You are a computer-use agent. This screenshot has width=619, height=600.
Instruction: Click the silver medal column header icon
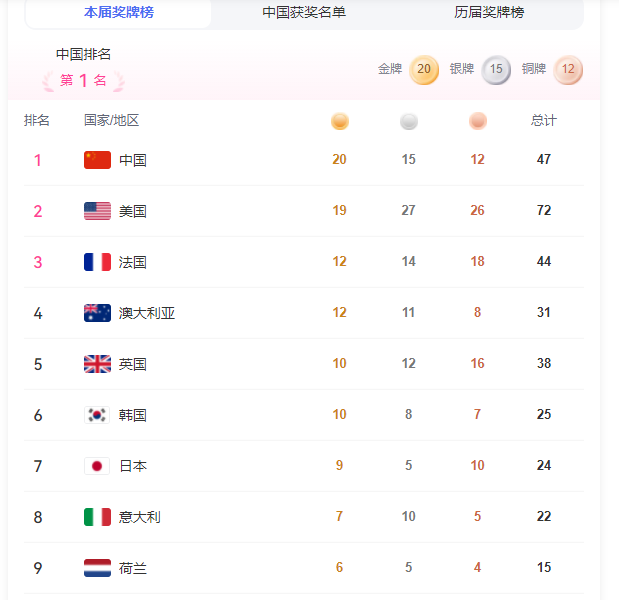click(409, 121)
